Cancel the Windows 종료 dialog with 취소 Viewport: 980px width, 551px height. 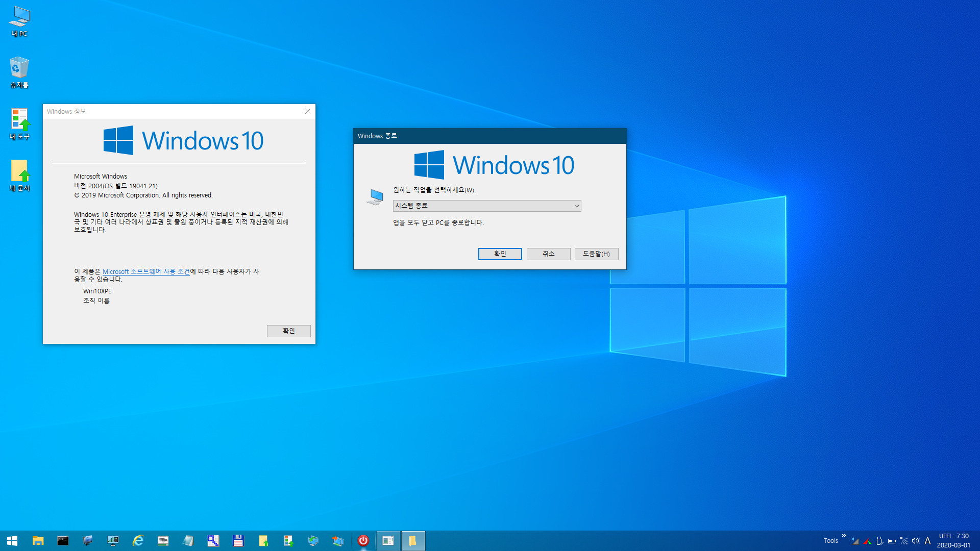click(548, 254)
